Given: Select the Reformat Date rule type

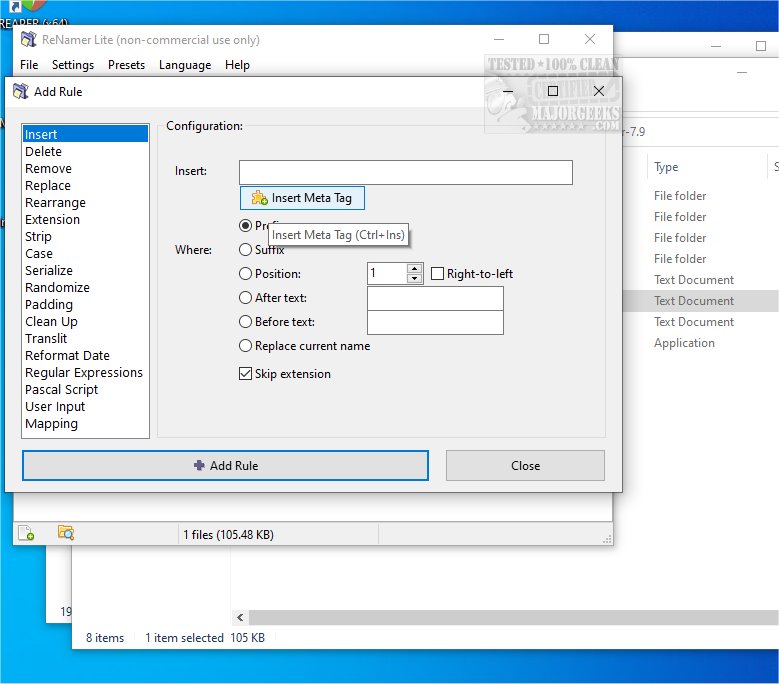Looking at the screenshot, I should click(x=85, y=355).
